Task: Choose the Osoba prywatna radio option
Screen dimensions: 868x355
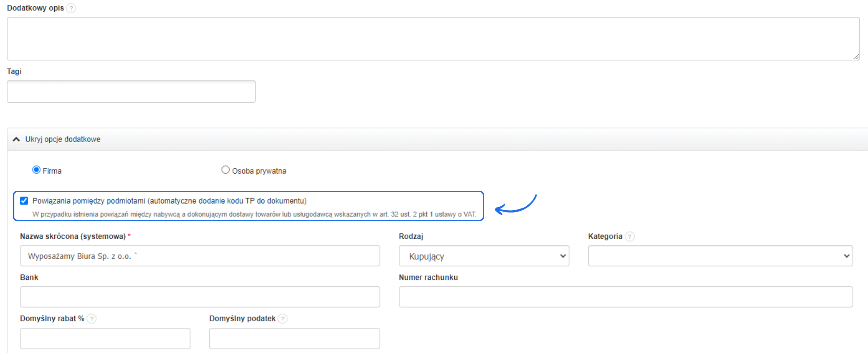Action: click(225, 170)
